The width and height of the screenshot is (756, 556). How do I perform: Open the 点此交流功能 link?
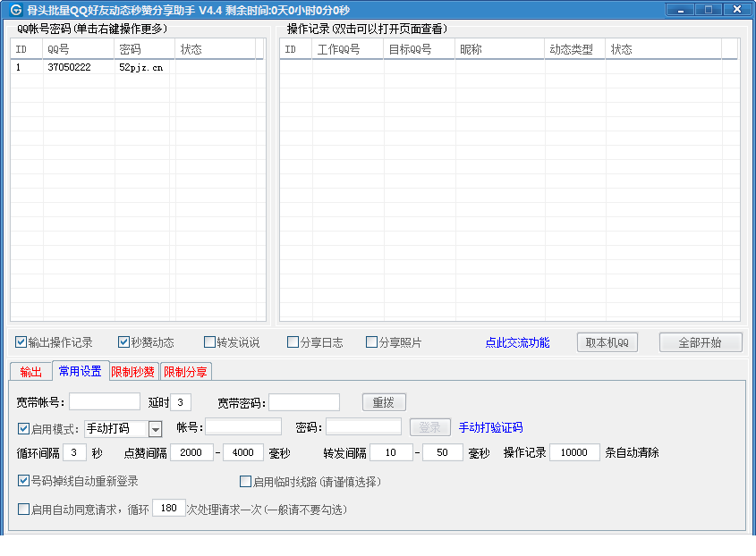pos(517,342)
